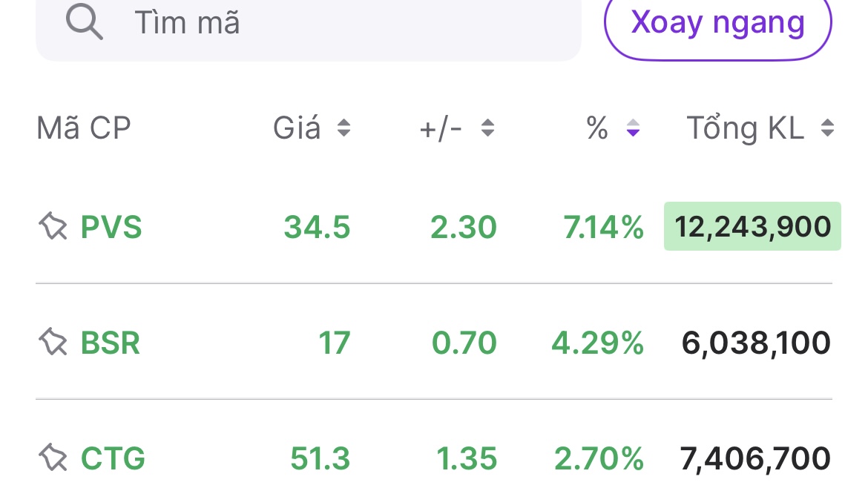This screenshot has width=868, height=488.
Task: Open the BSR stock ticker
Action: pyautogui.click(x=111, y=343)
